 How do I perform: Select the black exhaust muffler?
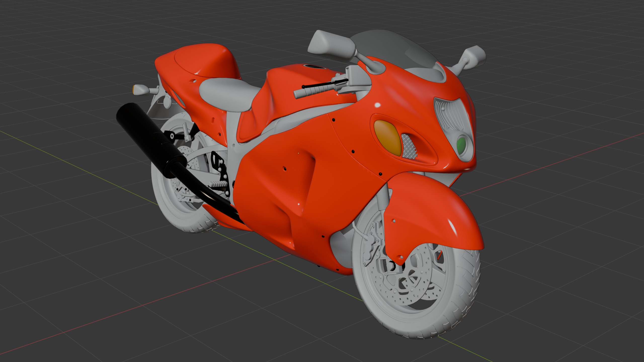click(151, 141)
